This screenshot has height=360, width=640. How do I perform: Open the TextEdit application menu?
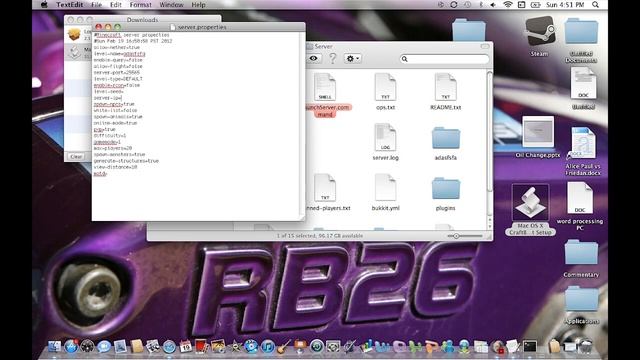point(69,5)
